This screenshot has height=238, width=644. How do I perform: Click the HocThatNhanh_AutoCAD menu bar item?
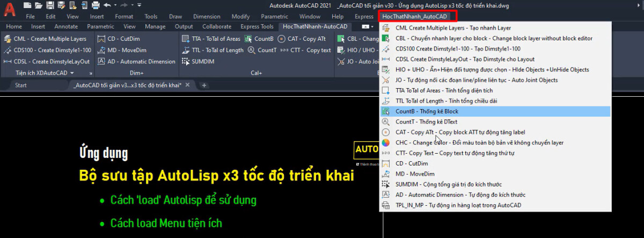414,16
